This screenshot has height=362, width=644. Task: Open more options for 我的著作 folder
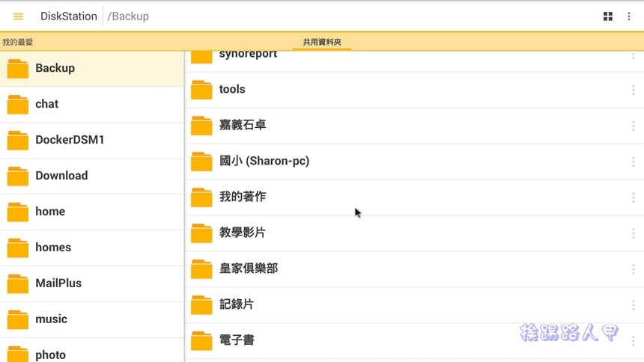(633, 197)
